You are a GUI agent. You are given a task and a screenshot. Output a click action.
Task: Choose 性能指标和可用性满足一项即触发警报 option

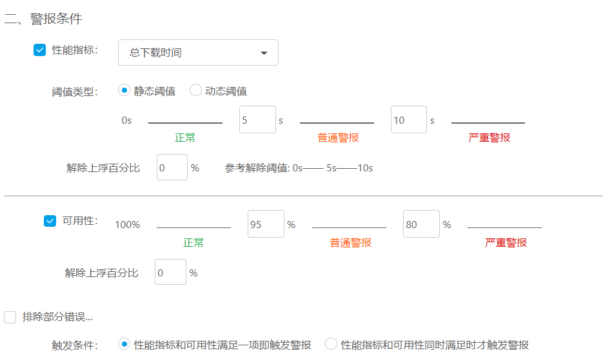coord(124,344)
